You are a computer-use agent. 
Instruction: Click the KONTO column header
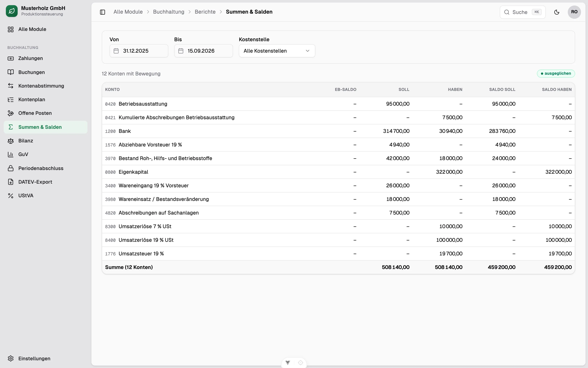(112, 90)
